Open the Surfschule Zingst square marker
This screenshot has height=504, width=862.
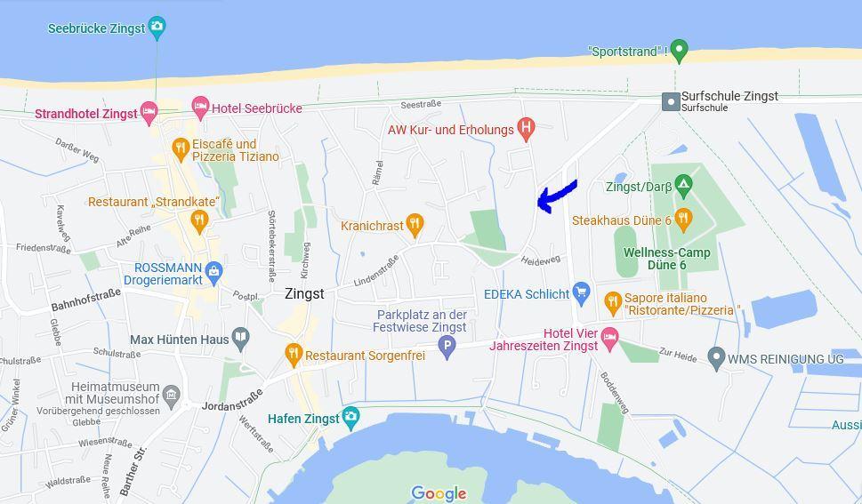coord(672,101)
